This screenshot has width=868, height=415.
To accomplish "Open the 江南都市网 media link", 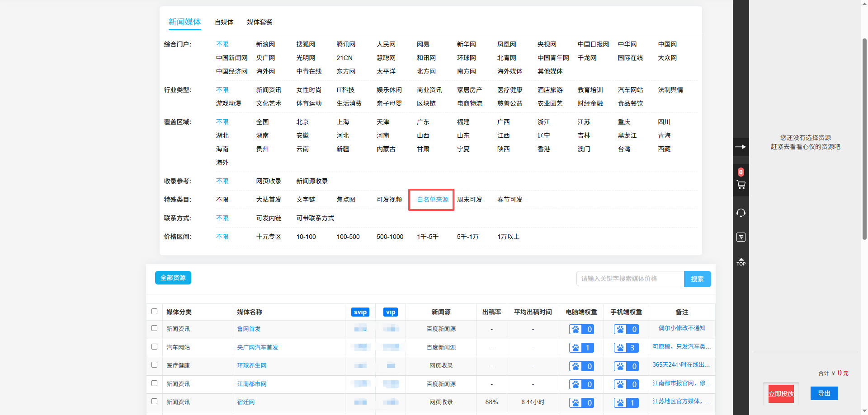I will point(251,384).
